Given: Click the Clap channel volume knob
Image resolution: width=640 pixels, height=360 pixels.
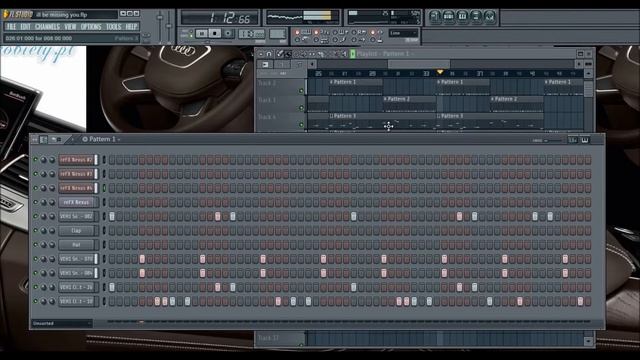Looking at the screenshot, I should [52, 231].
